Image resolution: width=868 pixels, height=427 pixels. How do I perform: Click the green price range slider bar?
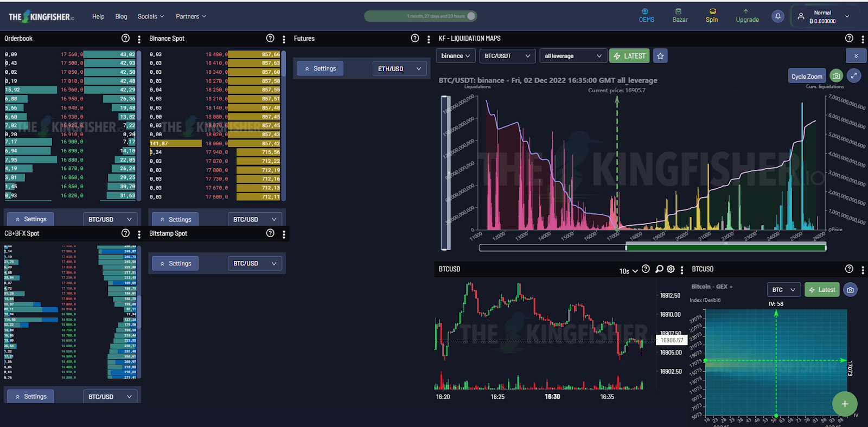(x=726, y=247)
